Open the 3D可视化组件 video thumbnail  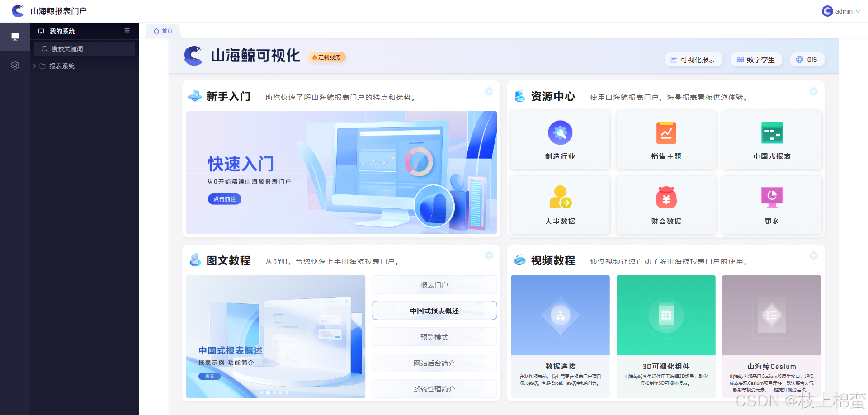tap(666, 315)
